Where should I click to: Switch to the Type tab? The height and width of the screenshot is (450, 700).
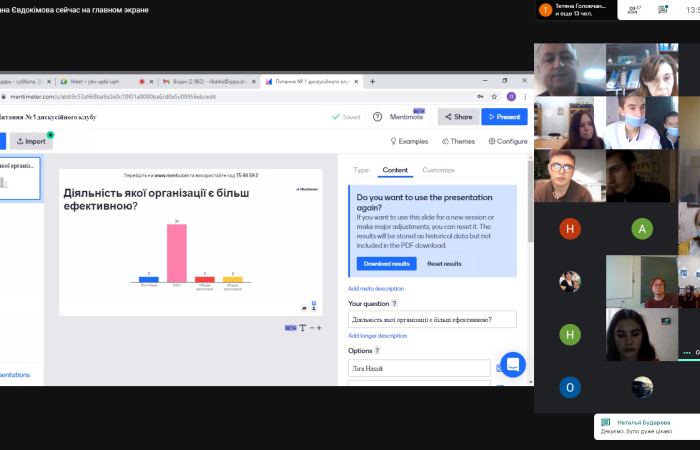(361, 170)
